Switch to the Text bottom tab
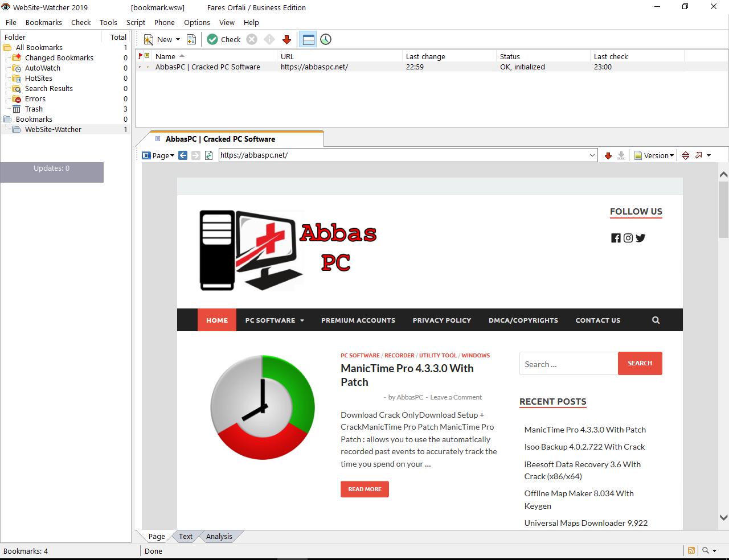729x560 pixels. 186,536
